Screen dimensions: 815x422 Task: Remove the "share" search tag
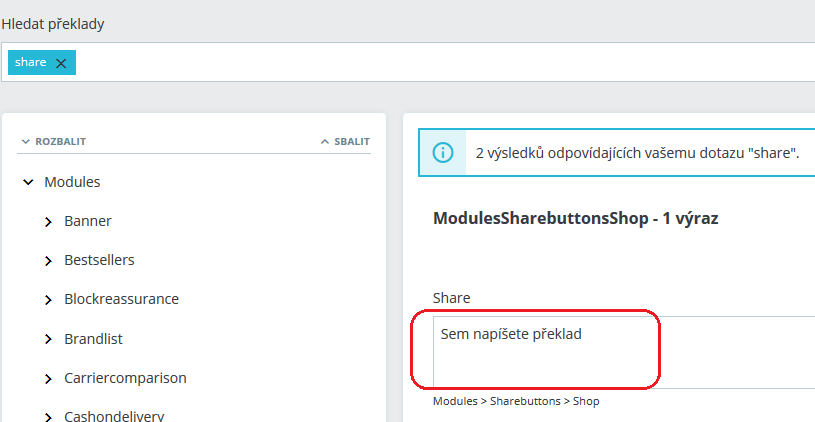coord(61,63)
